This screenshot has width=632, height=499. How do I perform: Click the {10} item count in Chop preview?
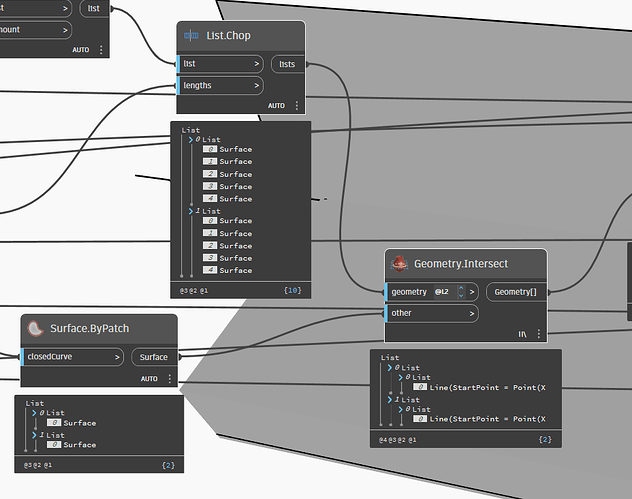[x=293, y=291]
